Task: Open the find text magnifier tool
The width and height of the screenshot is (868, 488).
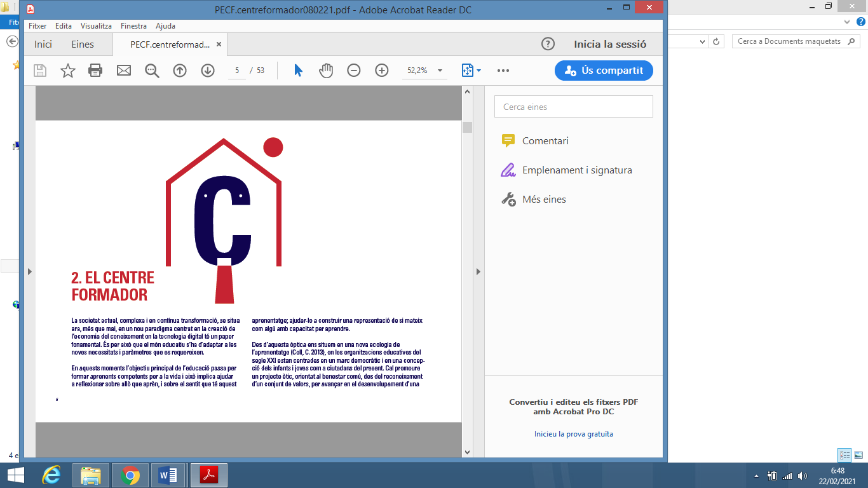Action: (152, 71)
